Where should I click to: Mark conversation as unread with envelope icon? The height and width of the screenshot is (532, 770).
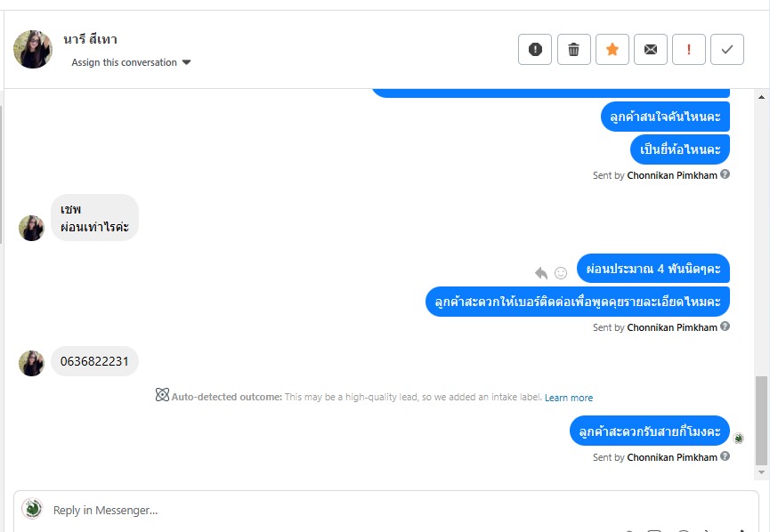(651, 50)
